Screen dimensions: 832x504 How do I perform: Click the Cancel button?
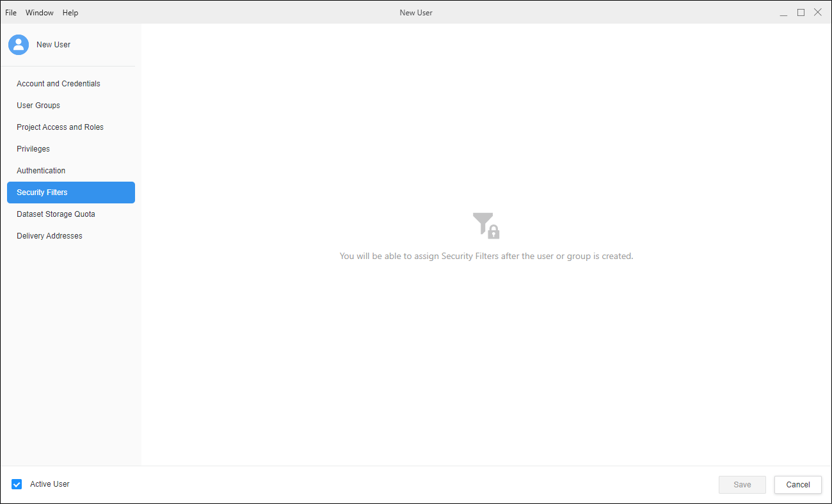click(x=797, y=485)
